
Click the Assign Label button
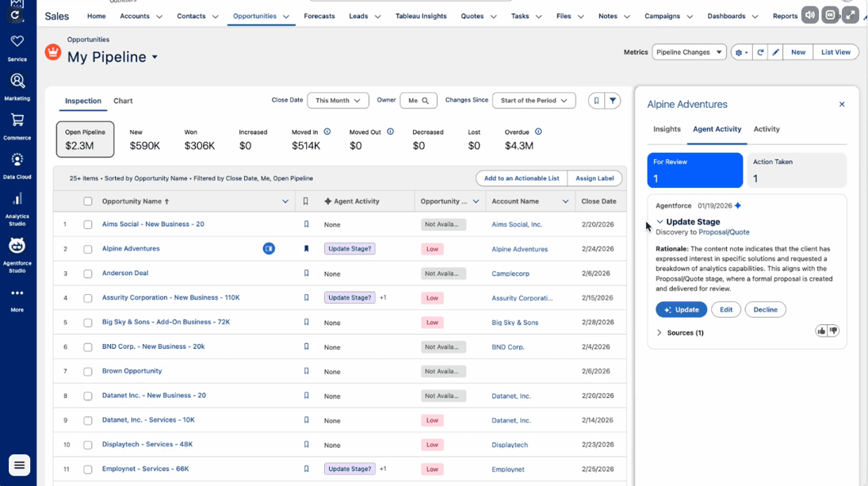tap(595, 178)
